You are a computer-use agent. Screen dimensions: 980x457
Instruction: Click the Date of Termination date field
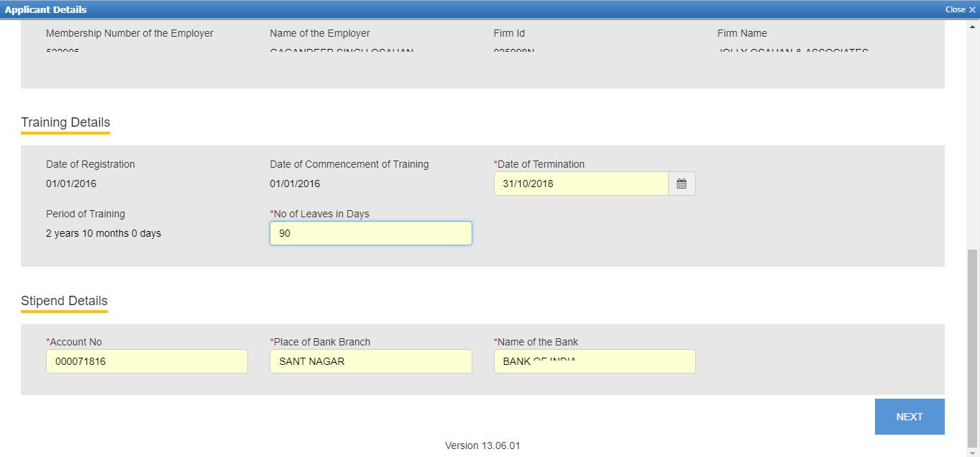(581, 184)
